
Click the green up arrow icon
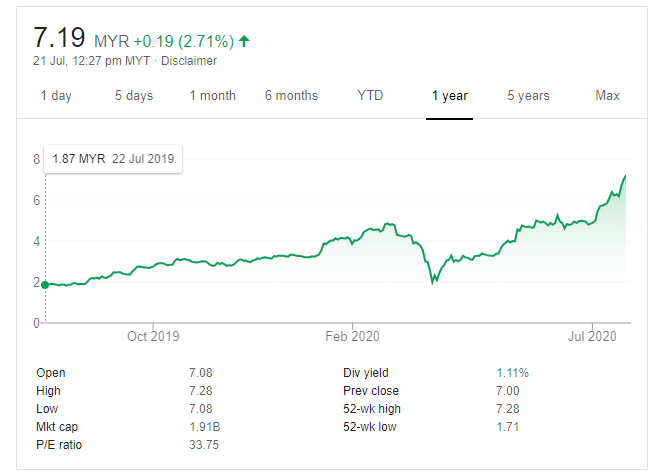[245, 41]
